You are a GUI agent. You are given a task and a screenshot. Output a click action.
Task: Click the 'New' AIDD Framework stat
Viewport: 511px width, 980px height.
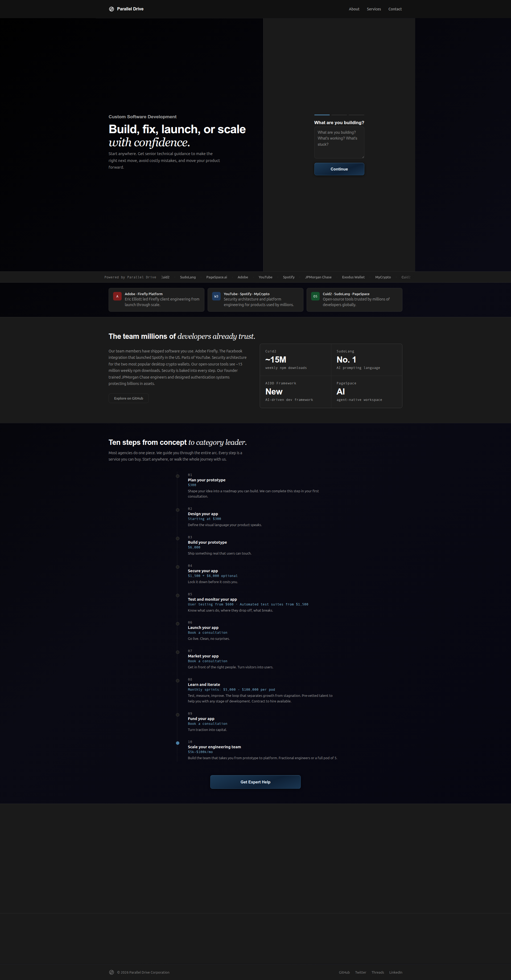pos(295,392)
